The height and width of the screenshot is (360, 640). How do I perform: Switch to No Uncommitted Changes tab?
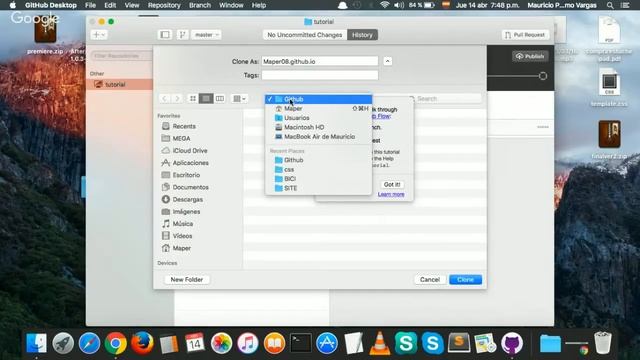pos(304,35)
